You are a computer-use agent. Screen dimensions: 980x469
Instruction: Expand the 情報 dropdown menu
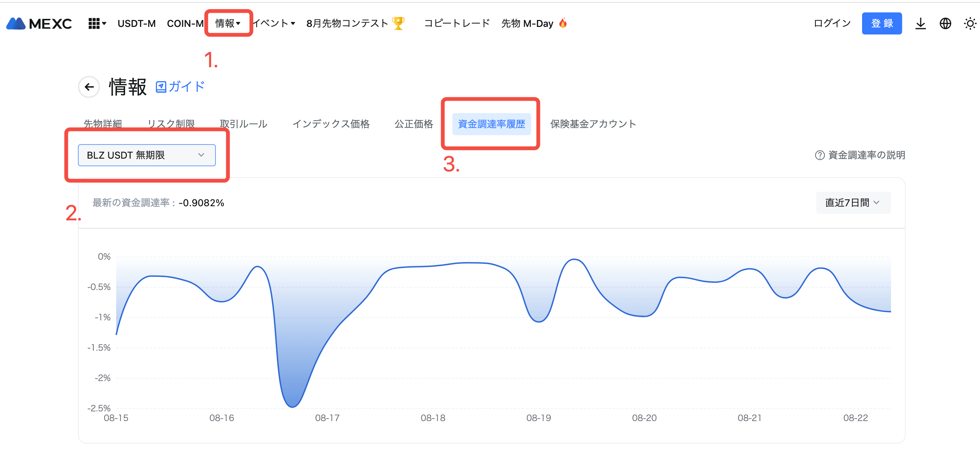point(228,23)
